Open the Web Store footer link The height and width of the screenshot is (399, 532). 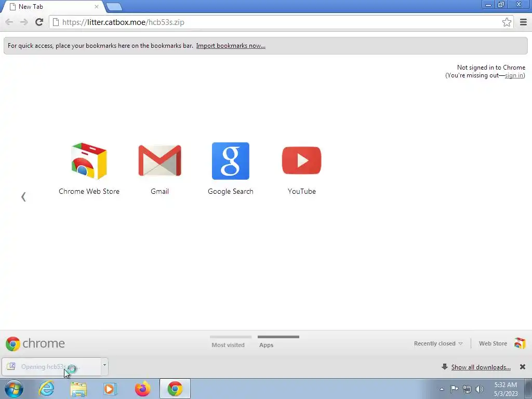tap(493, 343)
